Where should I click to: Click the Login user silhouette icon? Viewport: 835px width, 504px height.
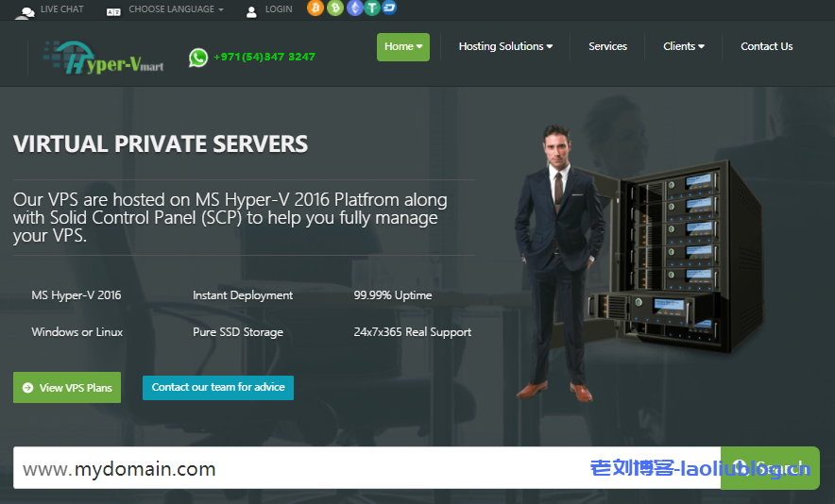[x=251, y=11]
